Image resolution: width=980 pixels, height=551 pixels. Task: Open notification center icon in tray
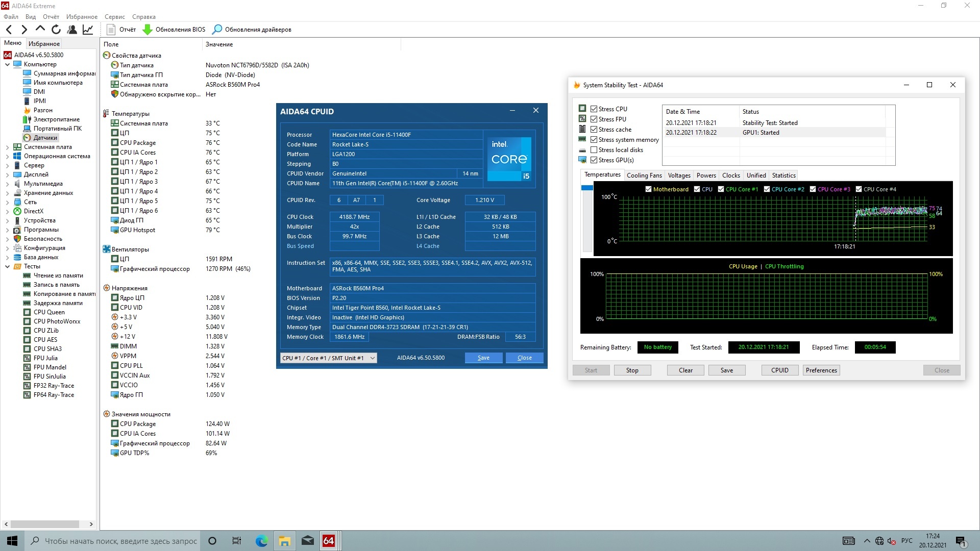click(x=960, y=541)
